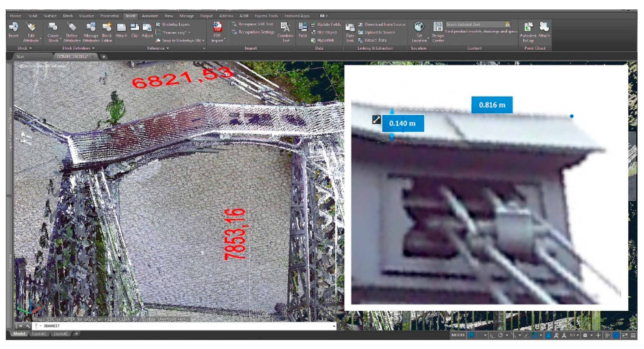The image size is (644, 349).
Task: Launch the Block Editor
Action: pyautogui.click(x=107, y=32)
